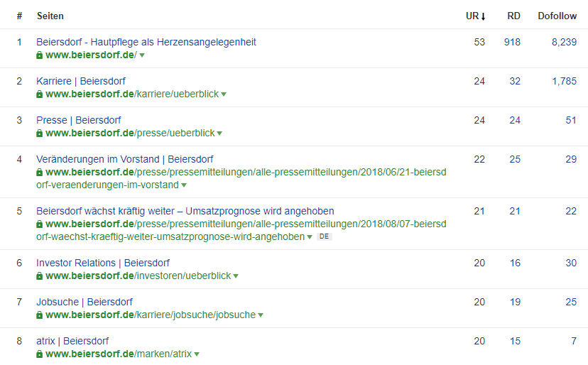Viewport: 588px width, 365px height.
Task: Expand dropdown arrow after veraenderungen-im-vorstand URL
Action: (x=184, y=185)
